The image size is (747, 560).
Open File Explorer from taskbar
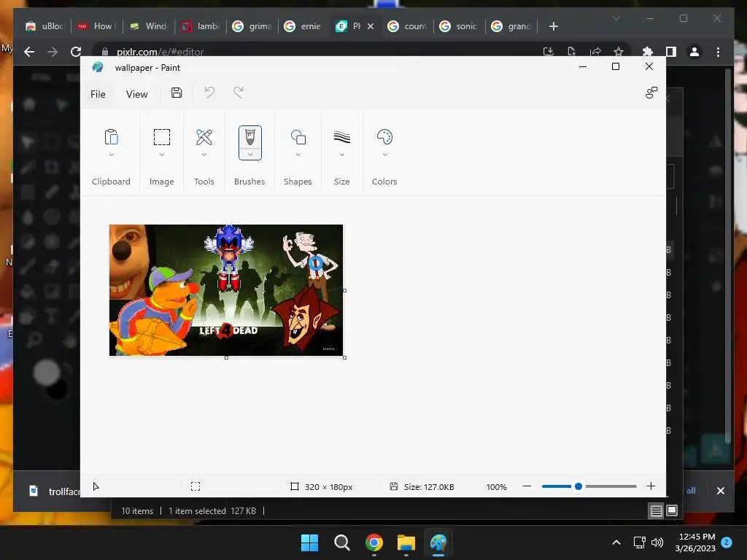pos(406,542)
